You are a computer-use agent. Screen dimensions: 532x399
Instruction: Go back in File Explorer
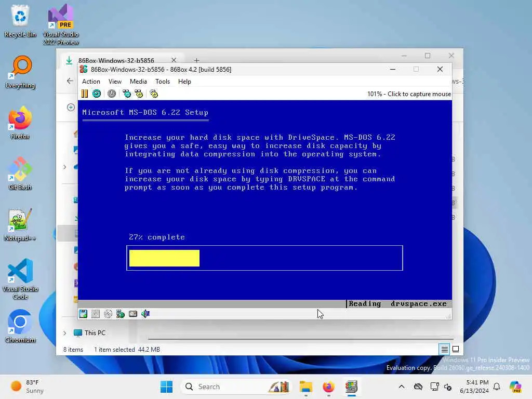click(x=70, y=81)
